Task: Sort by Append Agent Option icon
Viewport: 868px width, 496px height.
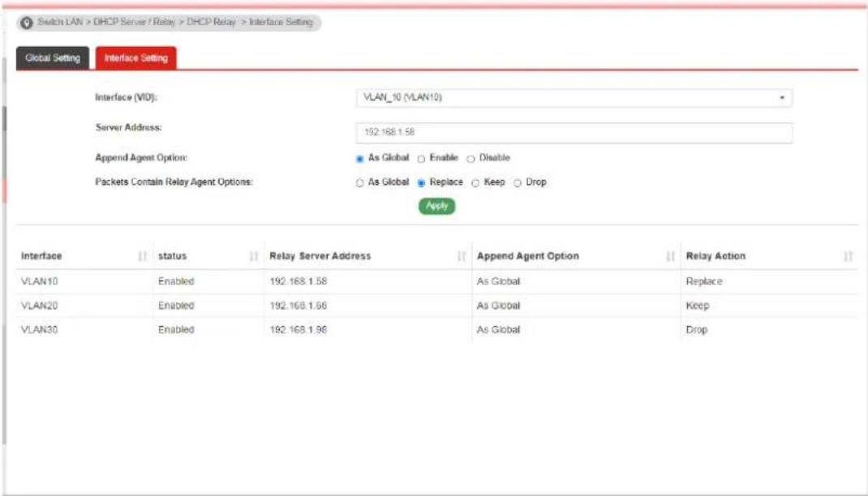Action: (670, 256)
